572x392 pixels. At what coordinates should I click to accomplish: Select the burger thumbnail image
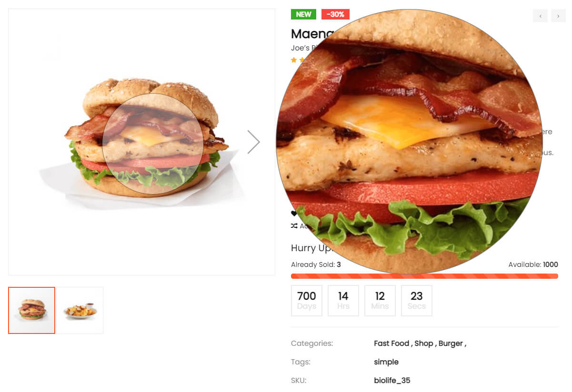tap(32, 310)
